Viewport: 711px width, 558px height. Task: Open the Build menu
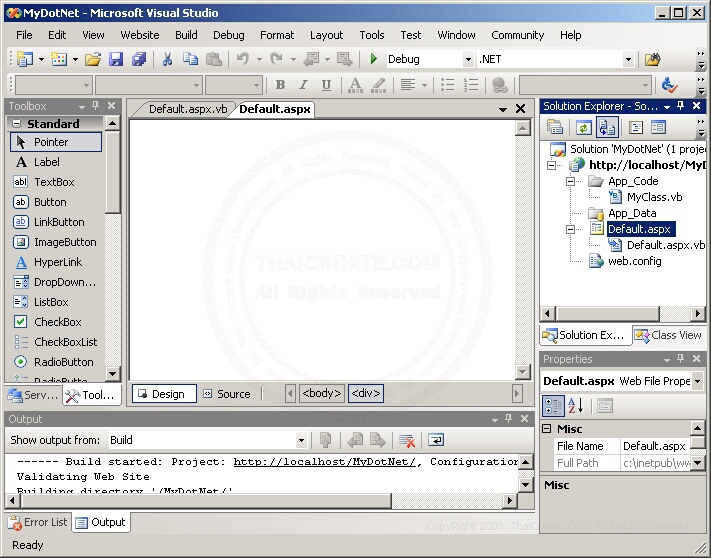point(186,35)
